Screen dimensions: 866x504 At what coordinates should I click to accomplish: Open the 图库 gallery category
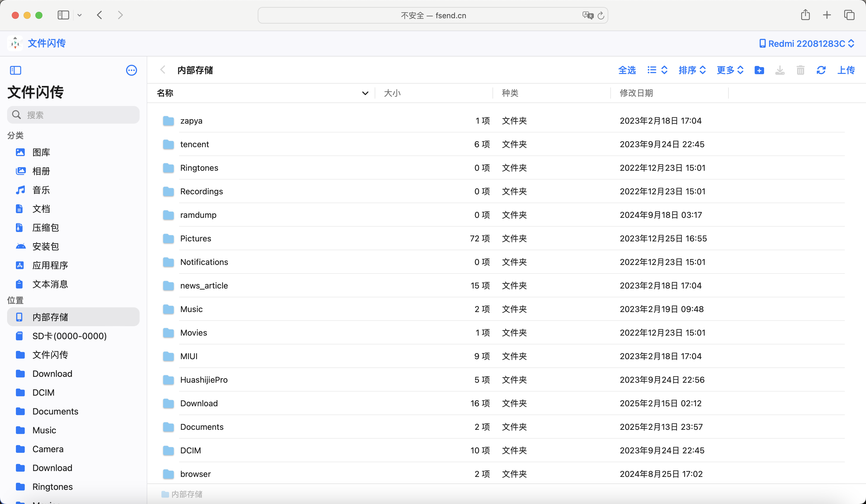pyautogui.click(x=73, y=152)
